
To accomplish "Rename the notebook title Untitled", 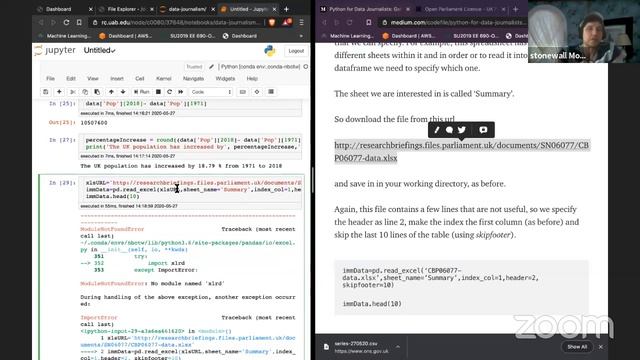I will [x=99, y=50].
